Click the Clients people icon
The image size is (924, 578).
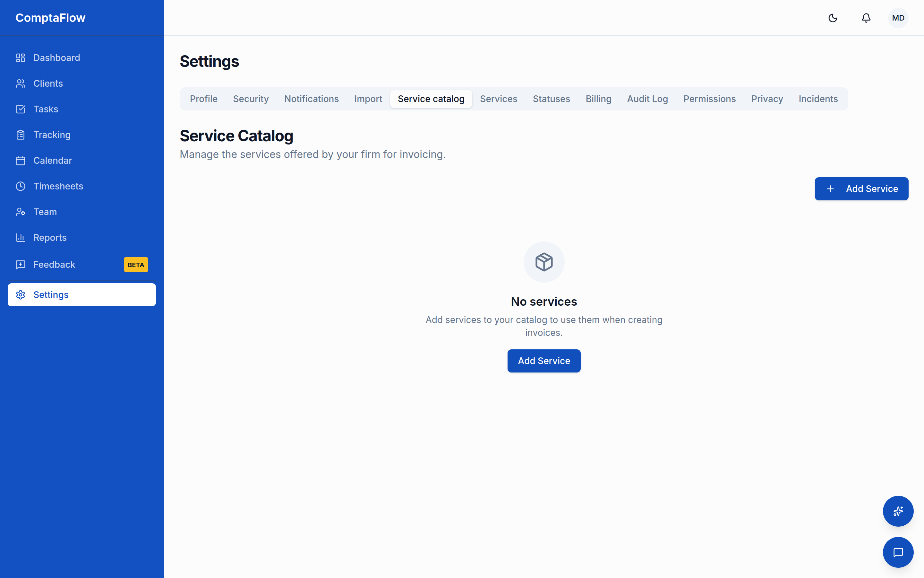21,83
